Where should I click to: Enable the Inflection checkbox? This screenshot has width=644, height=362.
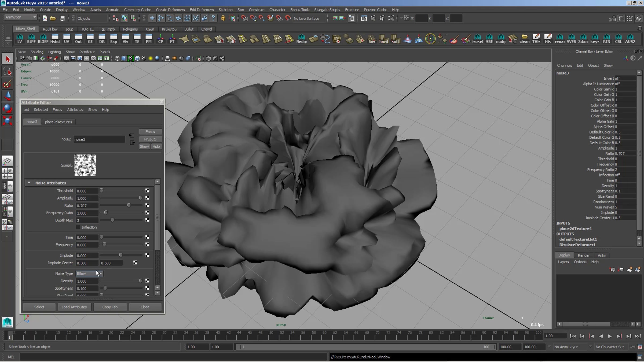78,227
